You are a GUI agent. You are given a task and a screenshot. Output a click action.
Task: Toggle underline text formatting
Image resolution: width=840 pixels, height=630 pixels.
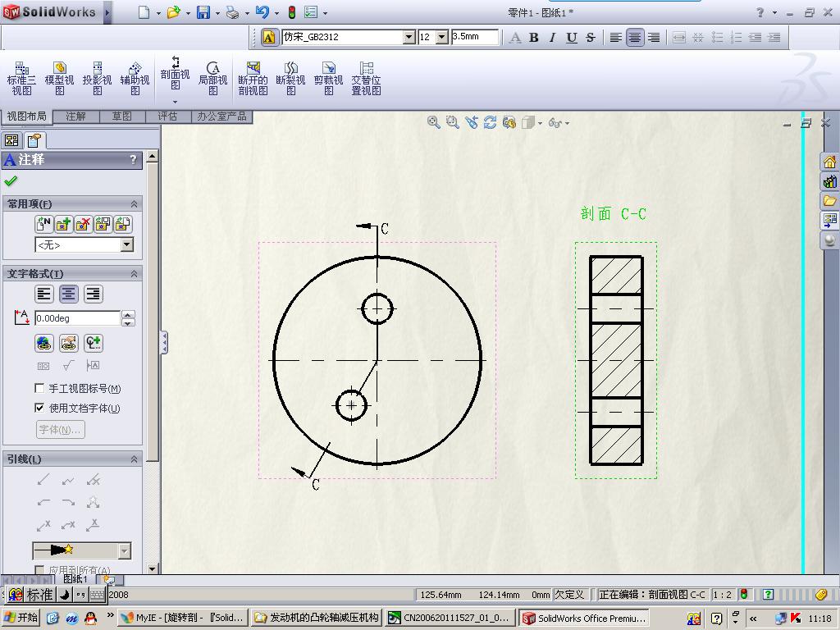click(x=572, y=38)
